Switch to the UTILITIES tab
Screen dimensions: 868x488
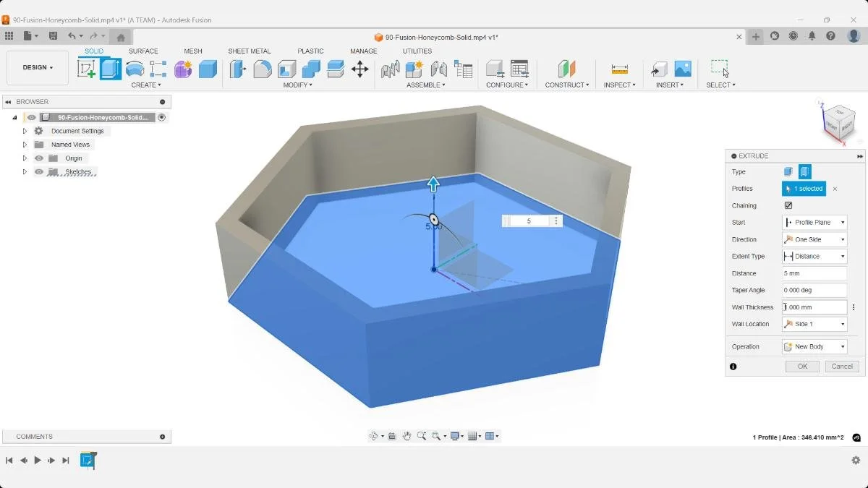pos(417,51)
